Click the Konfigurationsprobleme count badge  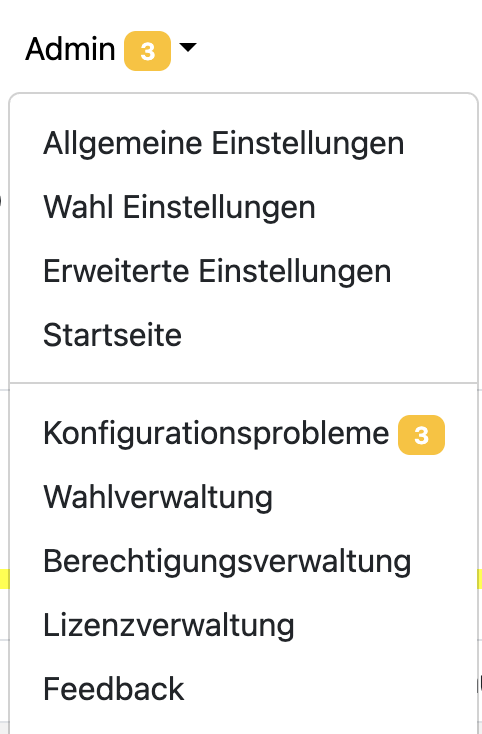coord(421,435)
